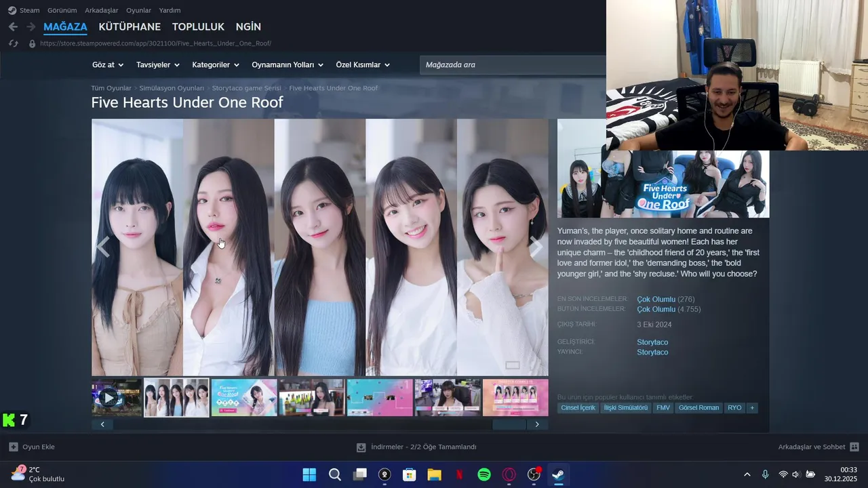The image size is (868, 488).
Task: Play the trailer video thumbnail
Action: (117, 397)
